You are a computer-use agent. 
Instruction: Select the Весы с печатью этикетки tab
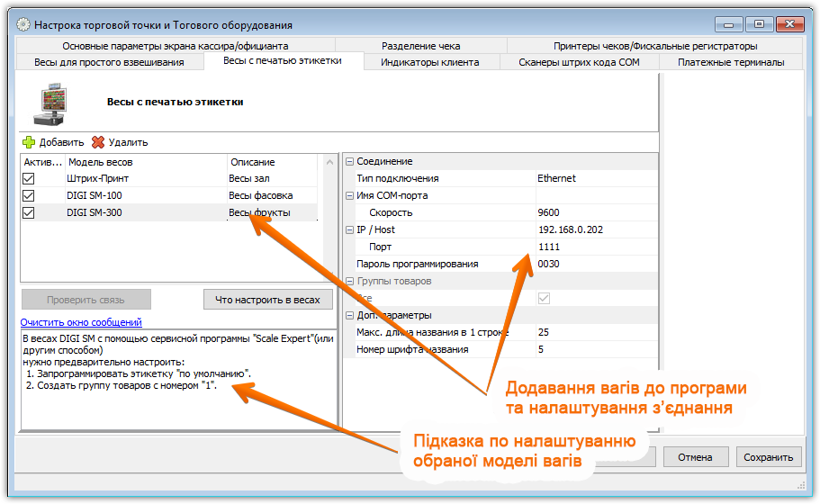[x=283, y=60]
